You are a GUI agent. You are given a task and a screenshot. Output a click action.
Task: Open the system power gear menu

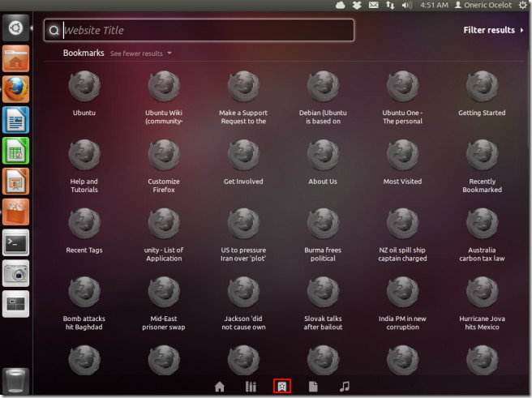click(x=523, y=5)
